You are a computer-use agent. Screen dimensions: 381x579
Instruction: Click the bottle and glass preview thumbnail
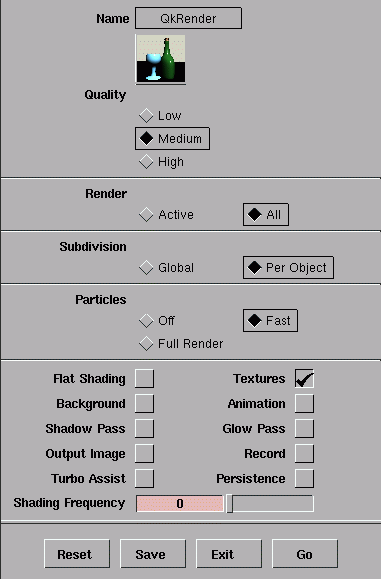click(x=161, y=59)
